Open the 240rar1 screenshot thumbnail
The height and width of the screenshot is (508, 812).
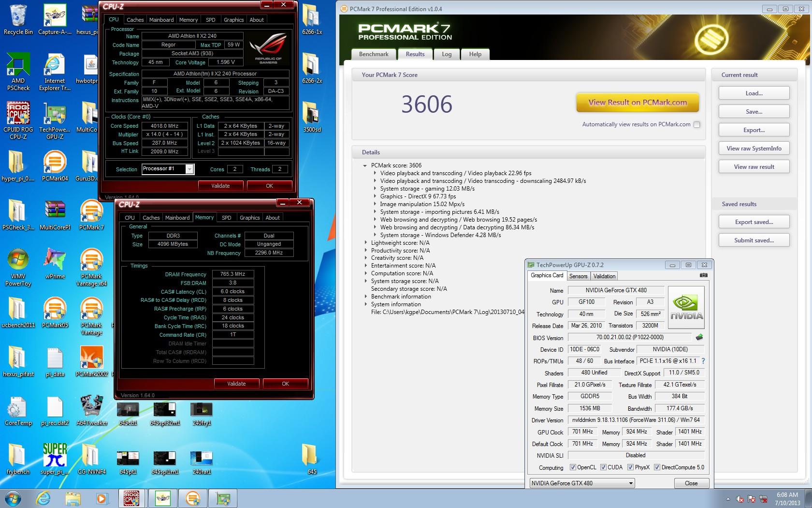(202, 463)
